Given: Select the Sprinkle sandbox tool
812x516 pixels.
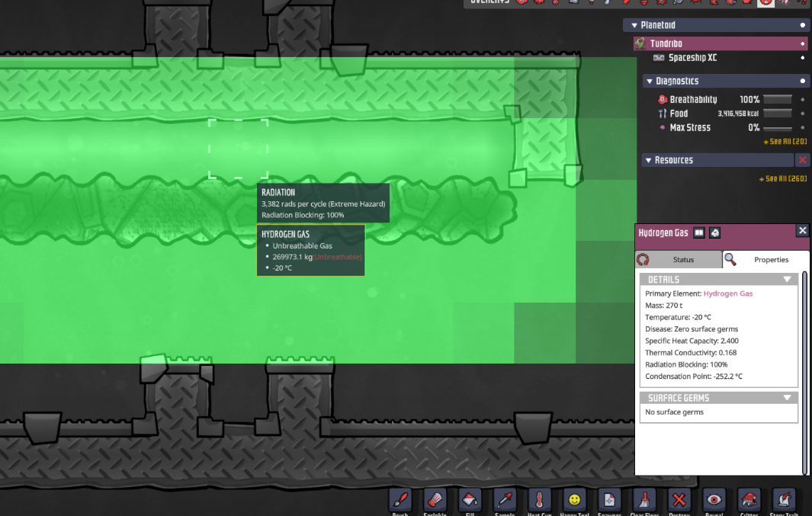Looking at the screenshot, I should pos(435,500).
